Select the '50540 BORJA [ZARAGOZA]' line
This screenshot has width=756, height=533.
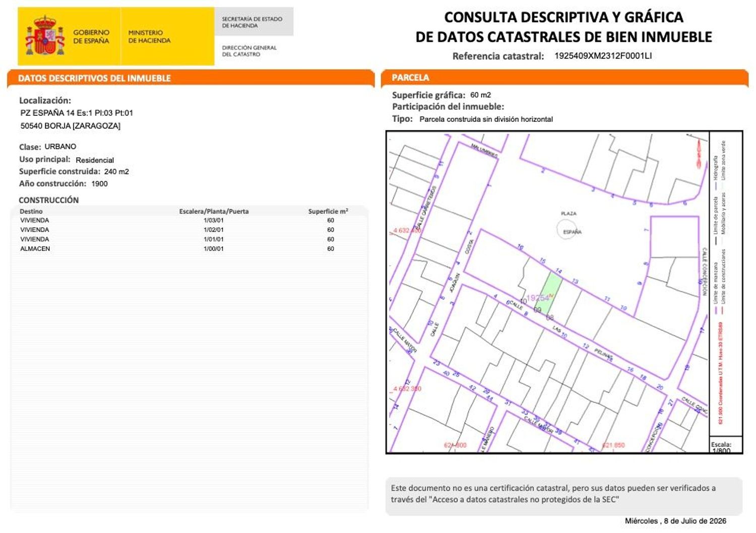(x=71, y=126)
